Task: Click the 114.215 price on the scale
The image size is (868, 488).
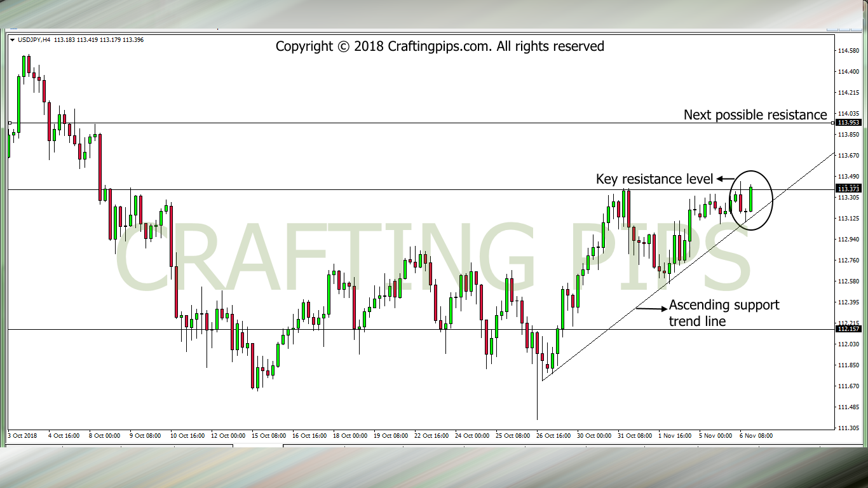Action: [x=849, y=93]
